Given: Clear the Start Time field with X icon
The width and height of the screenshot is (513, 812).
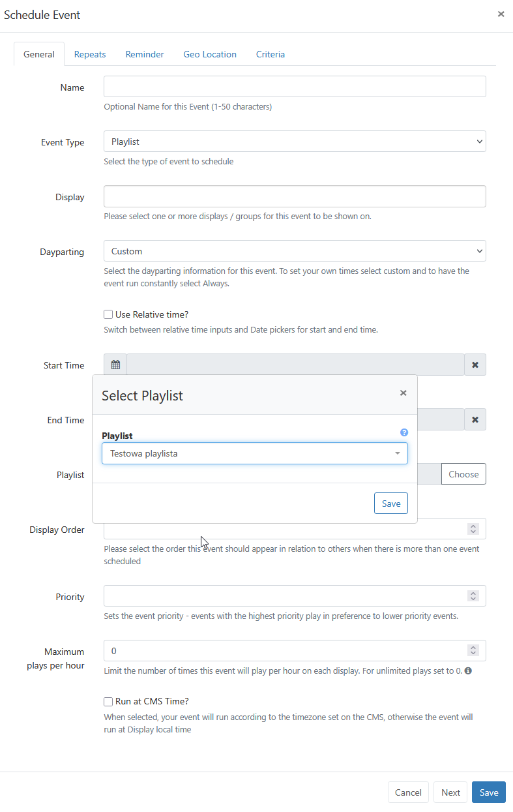Looking at the screenshot, I should pos(475,365).
